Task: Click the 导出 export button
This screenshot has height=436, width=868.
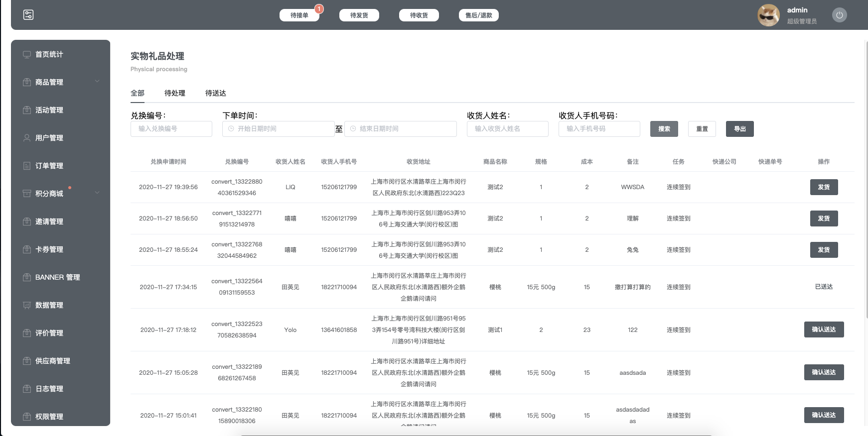Action: 740,129
